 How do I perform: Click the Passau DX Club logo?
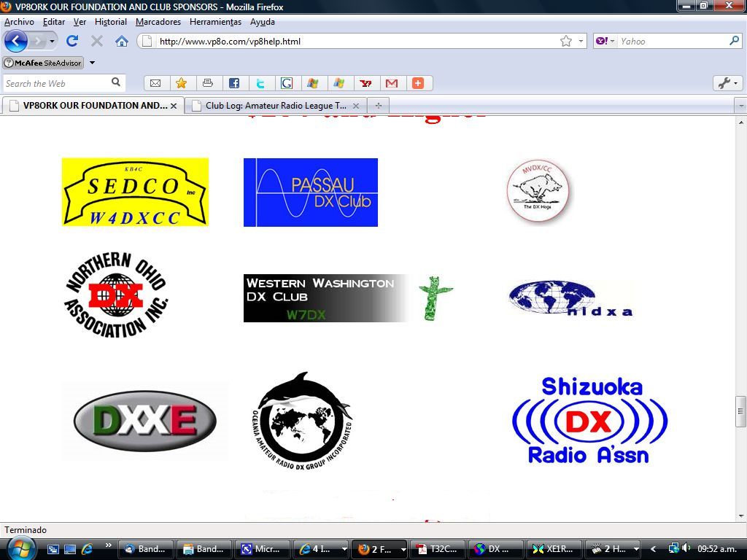(x=311, y=192)
